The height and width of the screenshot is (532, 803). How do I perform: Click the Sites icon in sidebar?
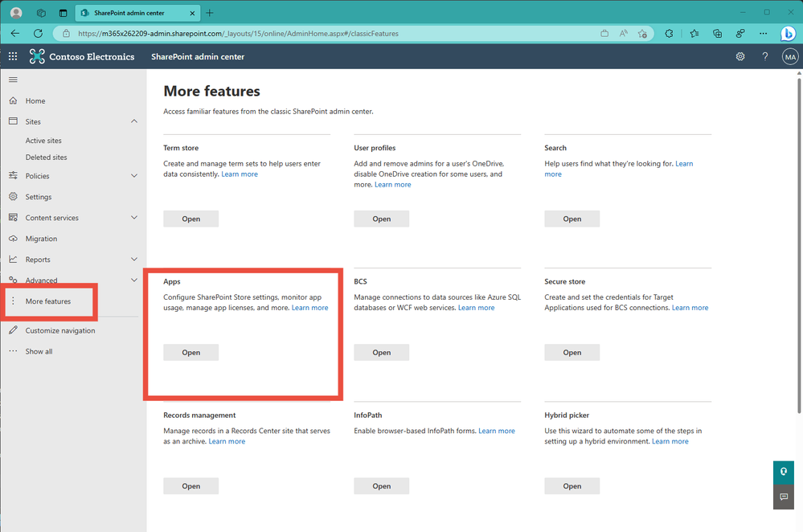14,121
